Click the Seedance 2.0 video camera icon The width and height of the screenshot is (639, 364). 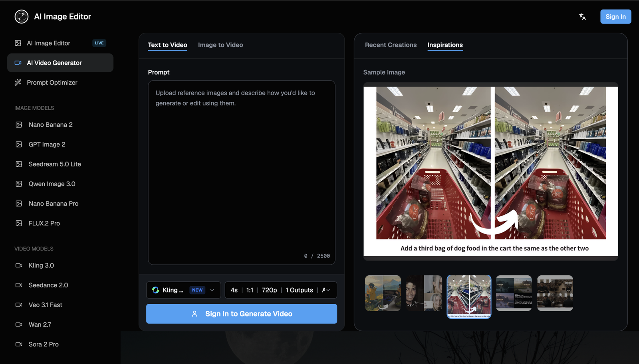19,285
